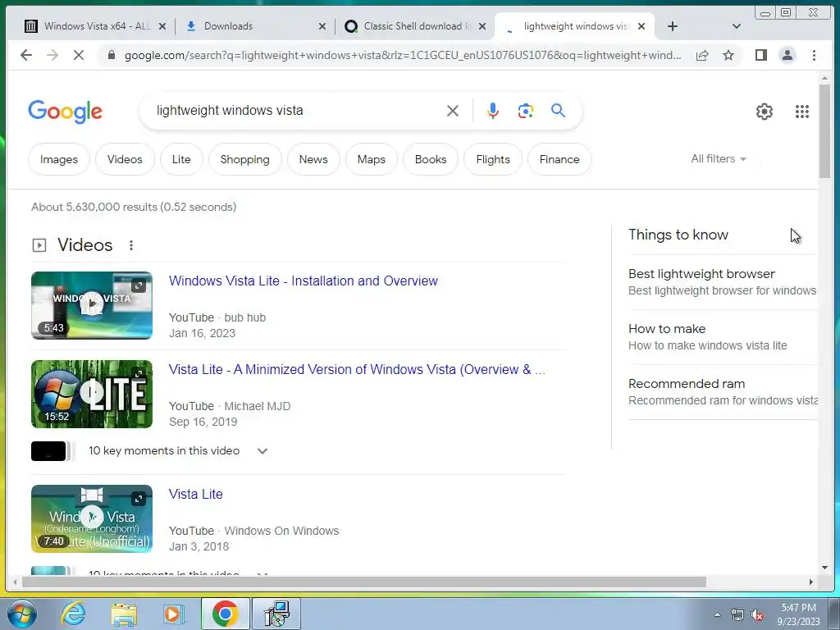Select the Finance filter chip
Viewport: 840px width, 630px height.
click(559, 160)
